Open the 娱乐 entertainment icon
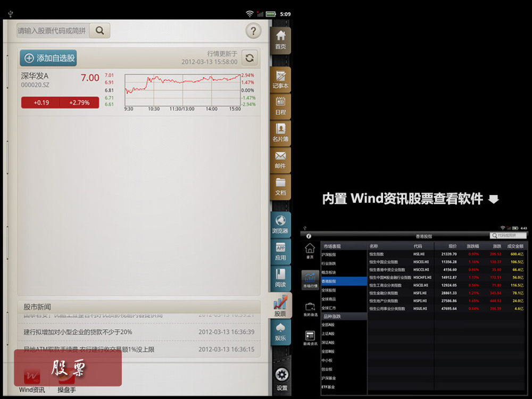The height and width of the screenshot is (399, 532). (280, 332)
